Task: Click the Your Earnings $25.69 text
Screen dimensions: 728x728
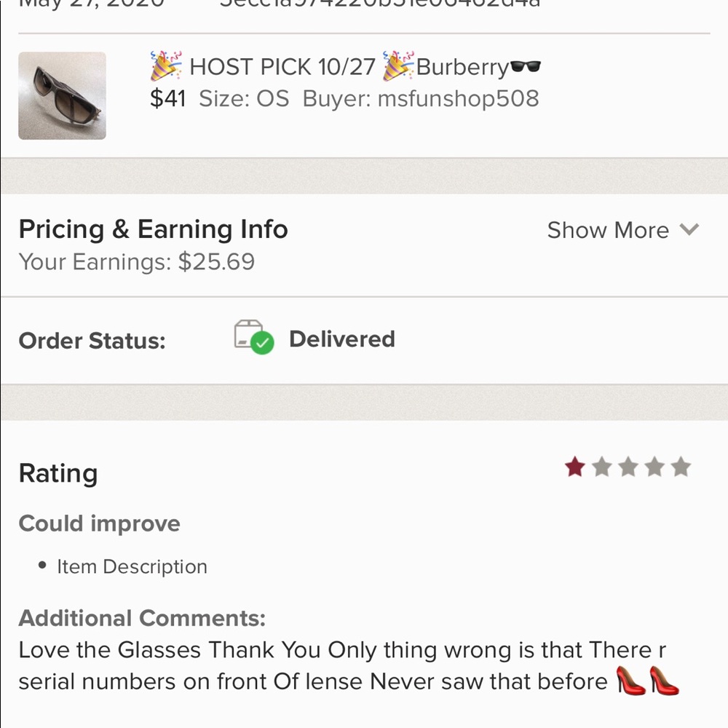Action: pos(137,262)
